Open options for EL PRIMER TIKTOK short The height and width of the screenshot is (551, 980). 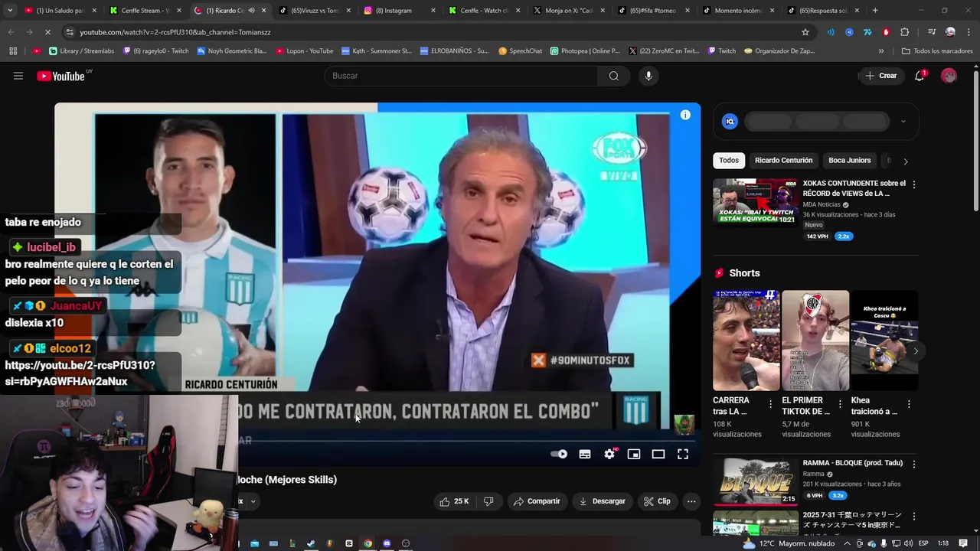click(x=840, y=404)
